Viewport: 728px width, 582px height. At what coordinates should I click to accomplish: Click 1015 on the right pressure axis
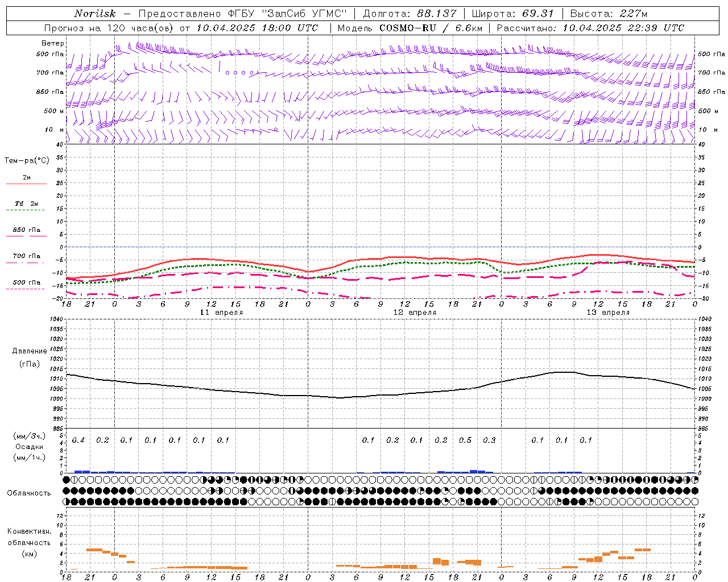point(704,369)
